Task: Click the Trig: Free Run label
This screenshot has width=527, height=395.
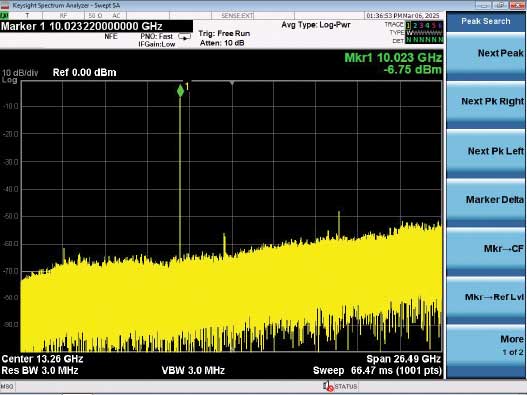Action: pos(224,34)
